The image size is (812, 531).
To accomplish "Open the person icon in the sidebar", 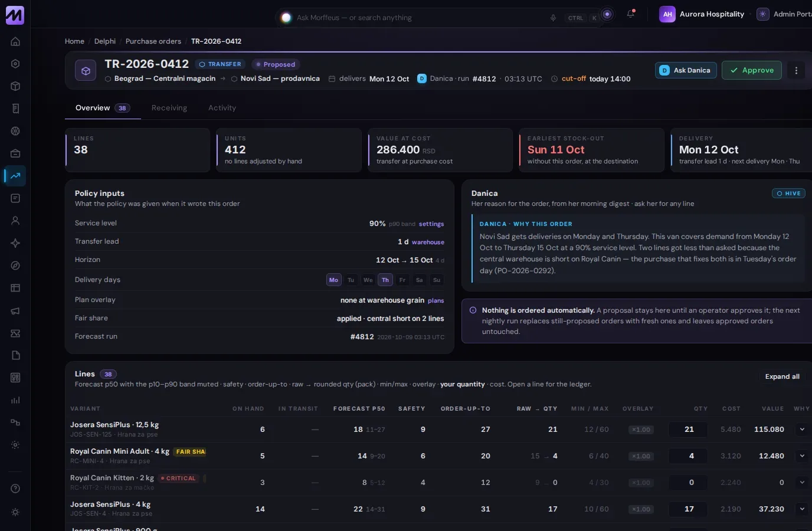I will coord(15,221).
